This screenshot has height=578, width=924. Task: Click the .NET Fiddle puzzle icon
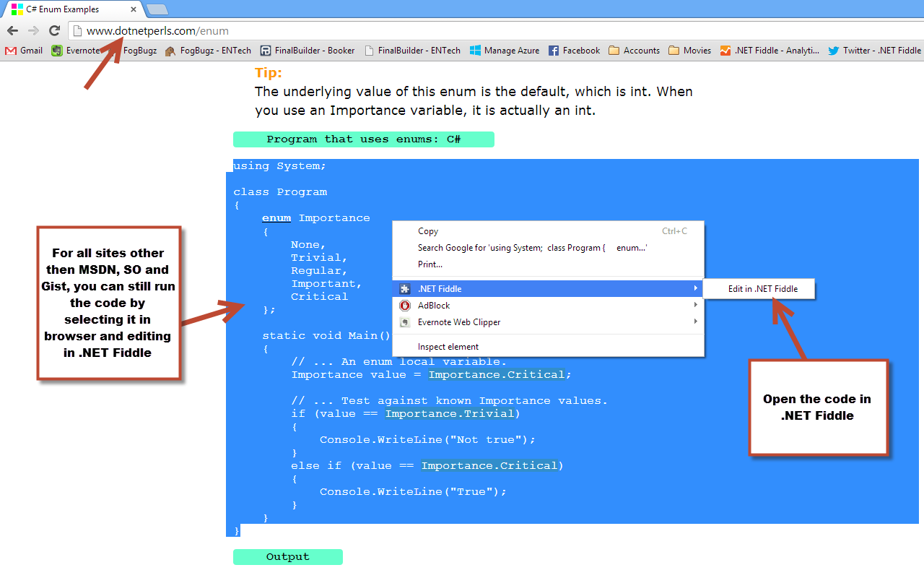pyautogui.click(x=404, y=288)
